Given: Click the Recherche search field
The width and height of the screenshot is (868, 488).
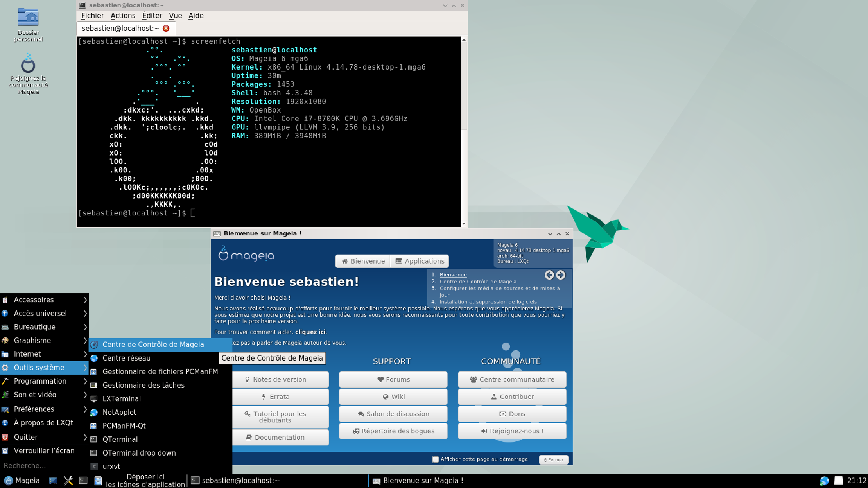Looking at the screenshot, I should 44,466.
